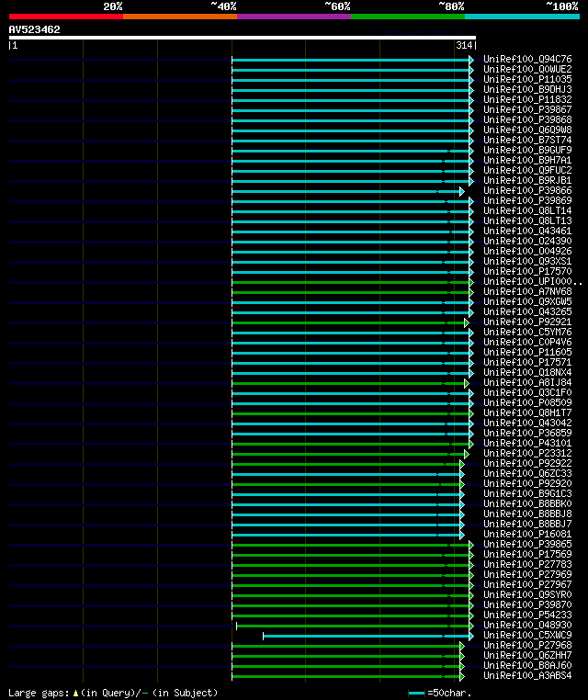The image size is (588, 700).
Task: Select the UniRef100_B9G1C3 label
Action: pos(527,493)
